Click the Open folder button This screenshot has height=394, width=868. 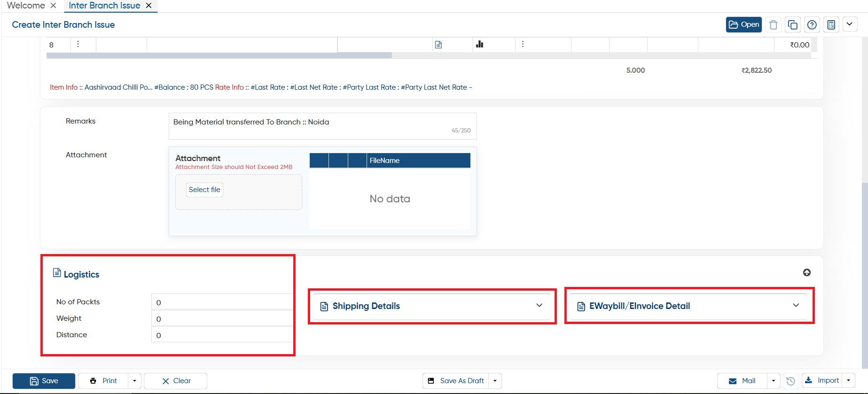click(744, 24)
